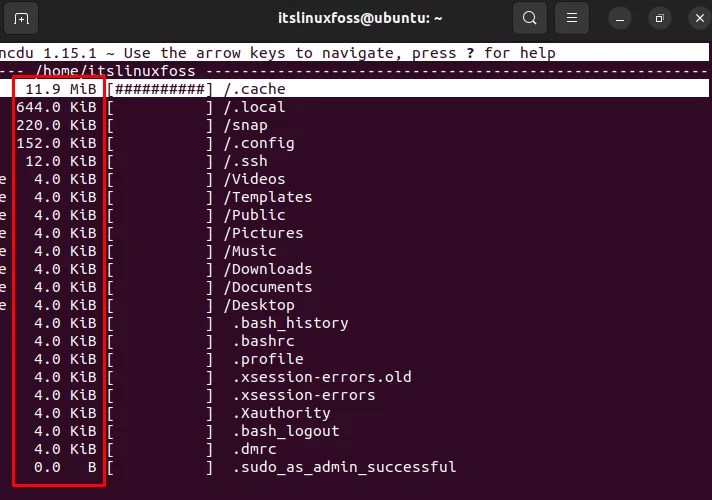Viewport: 712px width, 500px height.
Task: Select the .dmrc file
Action: pos(254,449)
